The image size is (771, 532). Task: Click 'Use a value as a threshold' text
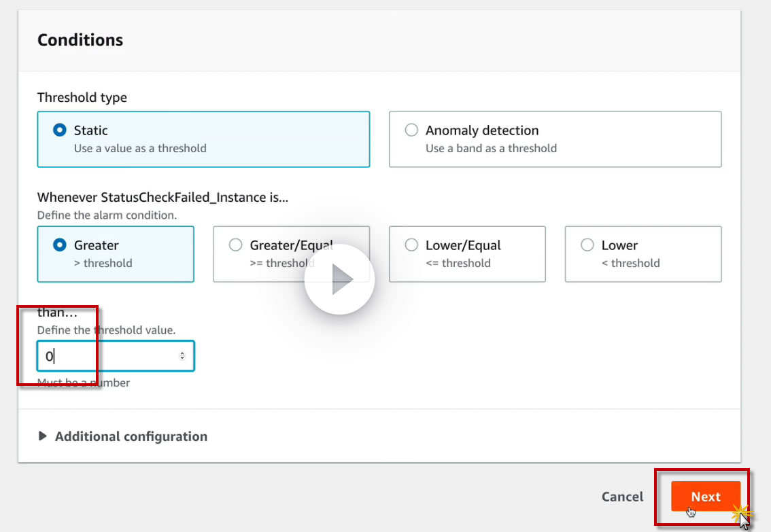140,148
